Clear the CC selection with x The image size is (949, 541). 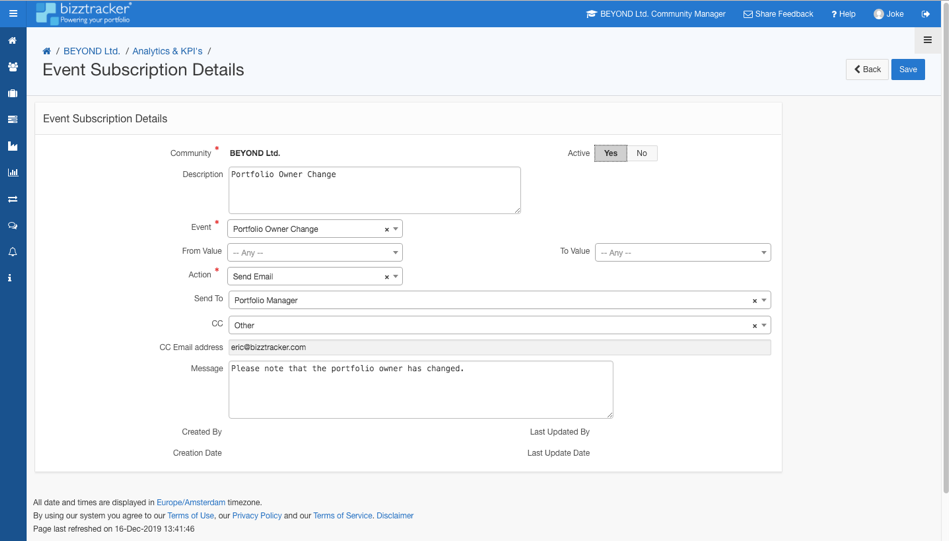point(755,326)
